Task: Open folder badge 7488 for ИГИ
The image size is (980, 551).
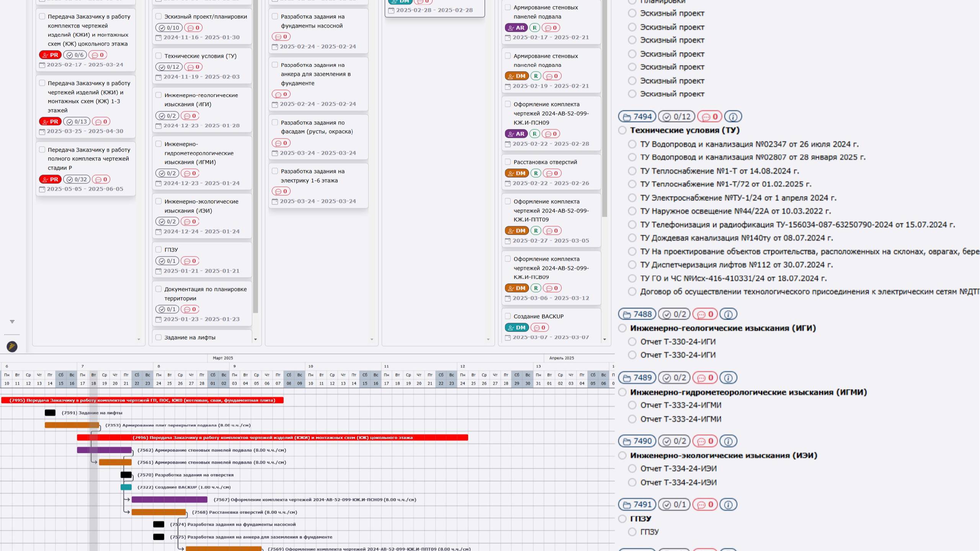Action: (637, 314)
